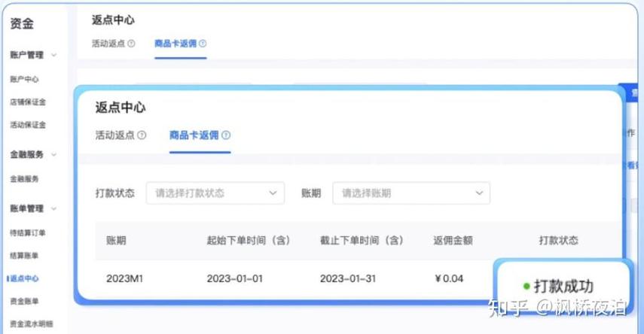Screen dimensions: 644x334
Task: Switch to 商品卡返佣 tab in top row
Action: pyautogui.click(x=175, y=44)
